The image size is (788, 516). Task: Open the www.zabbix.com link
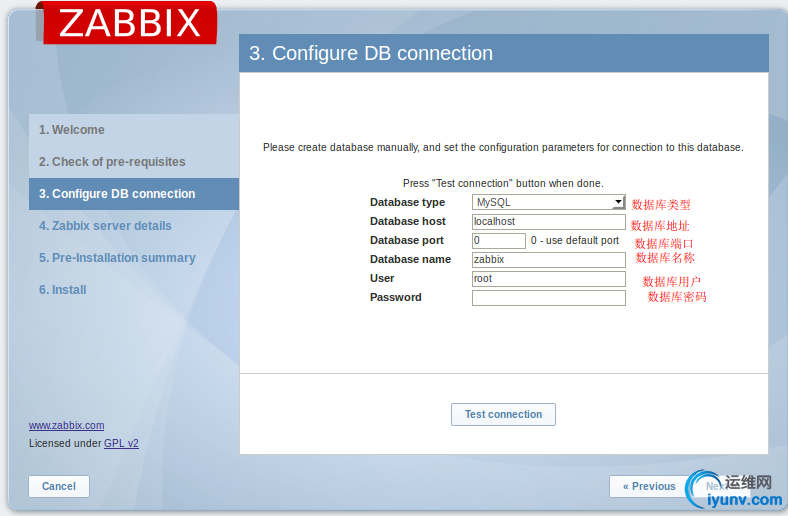66,426
